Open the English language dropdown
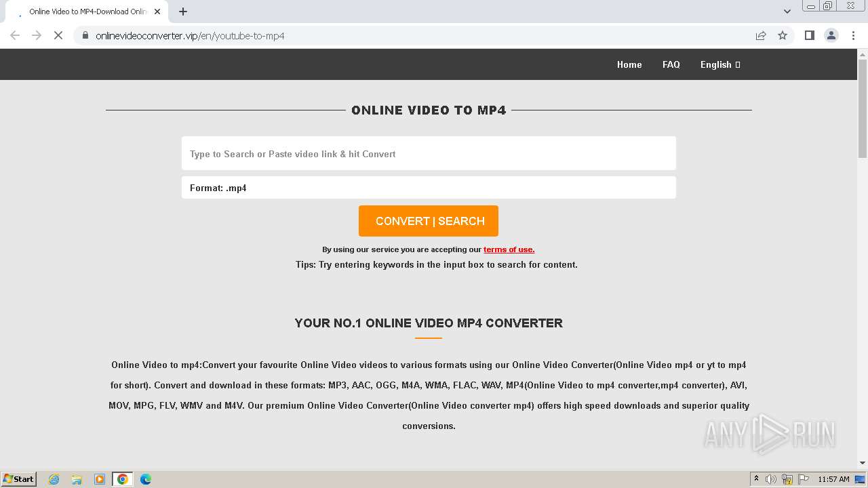Viewport: 868px width, 488px height. (720, 64)
